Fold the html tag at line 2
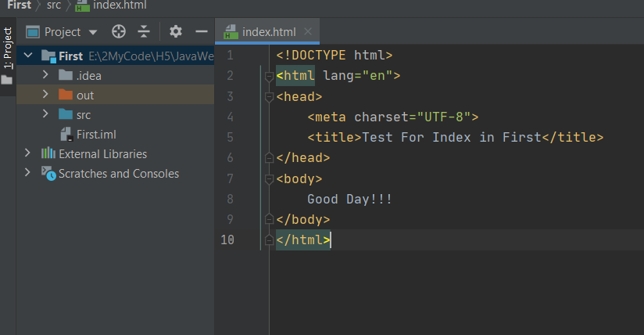Image resolution: width=644 pixels, height=335 pixels. tap(269, 76)
